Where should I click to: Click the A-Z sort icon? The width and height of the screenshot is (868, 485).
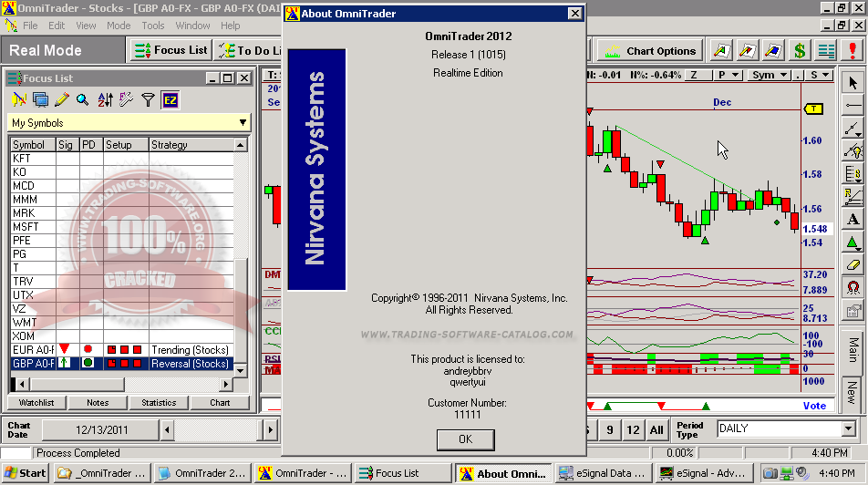coord(105,100)
